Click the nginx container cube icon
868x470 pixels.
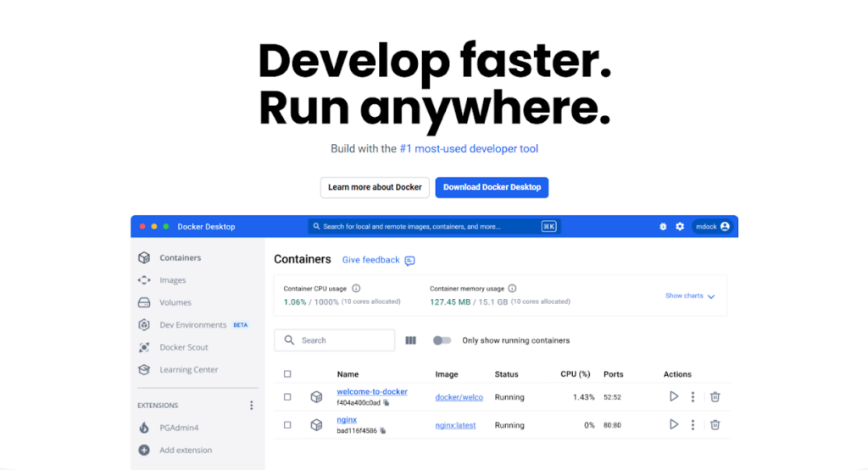click(x=317, y=425)
